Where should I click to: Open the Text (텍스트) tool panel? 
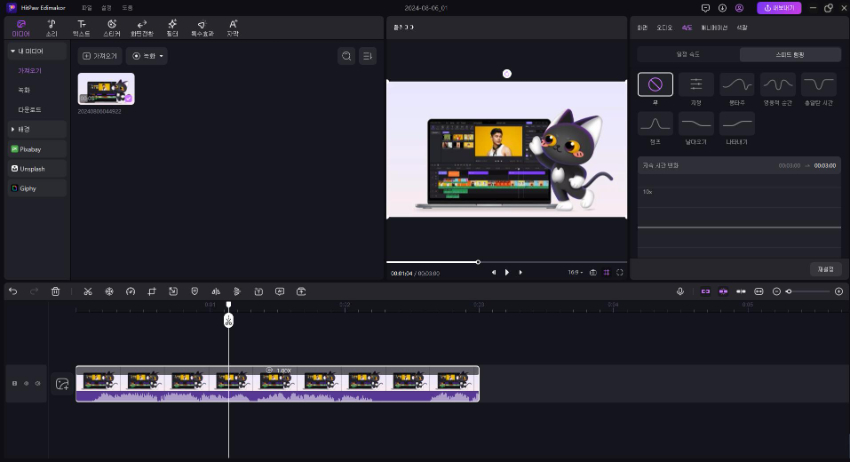click(x=81, y=26)
